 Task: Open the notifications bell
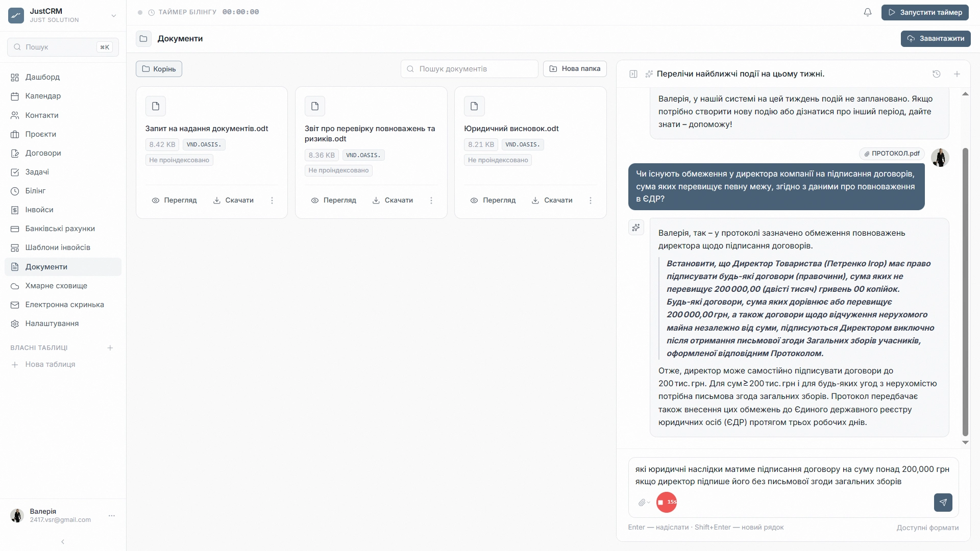pos(868,12)
